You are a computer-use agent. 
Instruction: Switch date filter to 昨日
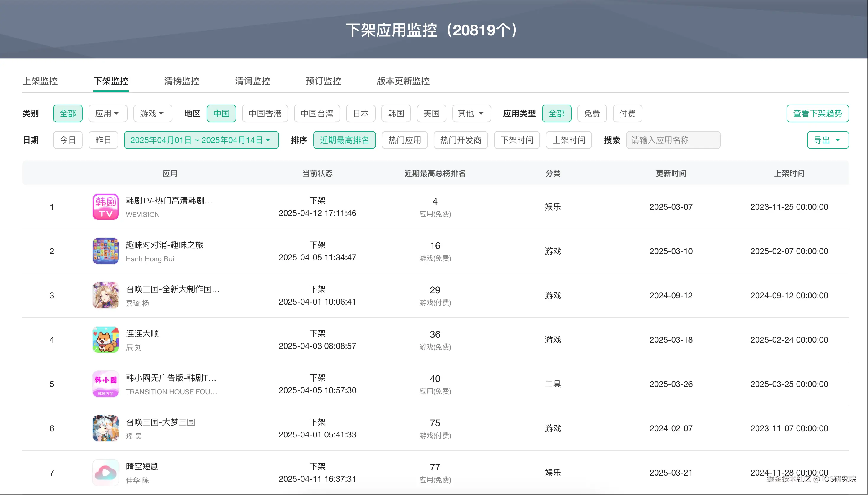(103, 140)
